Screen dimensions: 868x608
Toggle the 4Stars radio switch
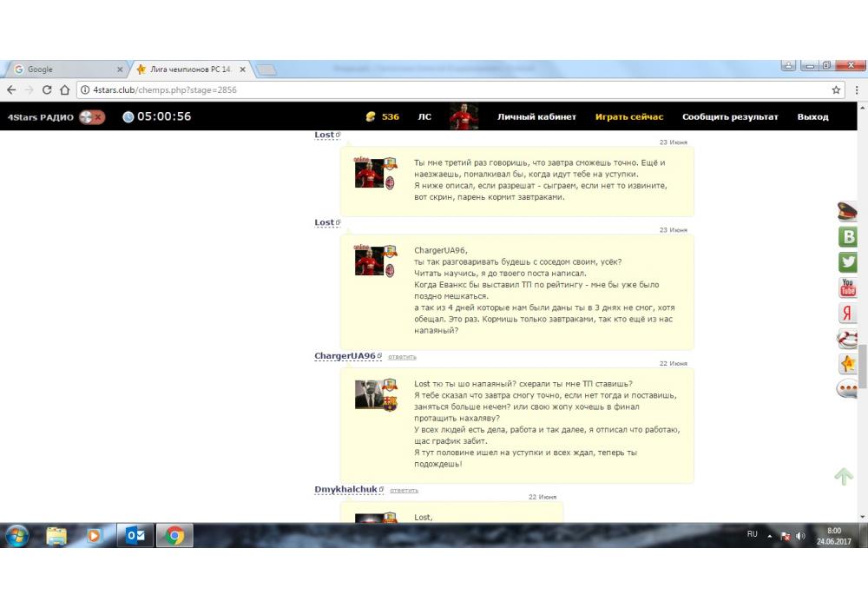[91, 117]
